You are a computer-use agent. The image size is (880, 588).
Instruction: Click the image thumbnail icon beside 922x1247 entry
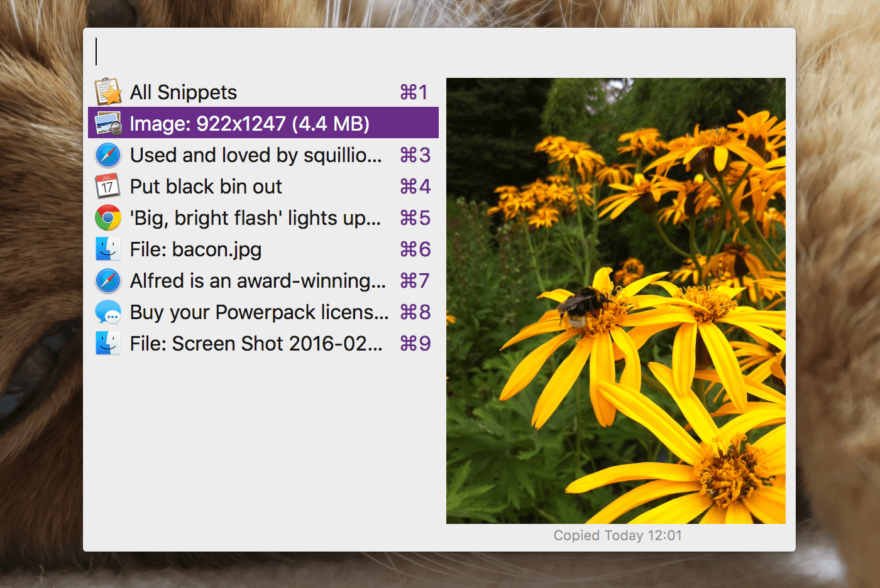point(107,123)
